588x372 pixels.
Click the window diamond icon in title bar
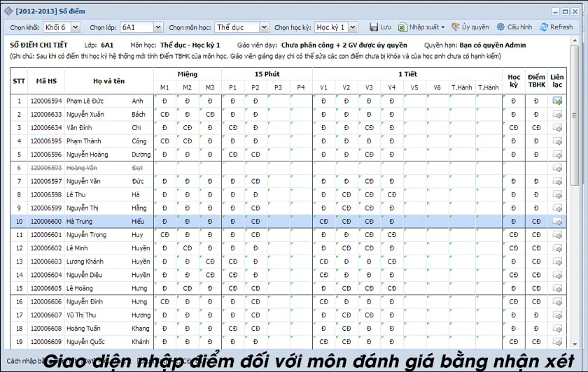[8, 11]
